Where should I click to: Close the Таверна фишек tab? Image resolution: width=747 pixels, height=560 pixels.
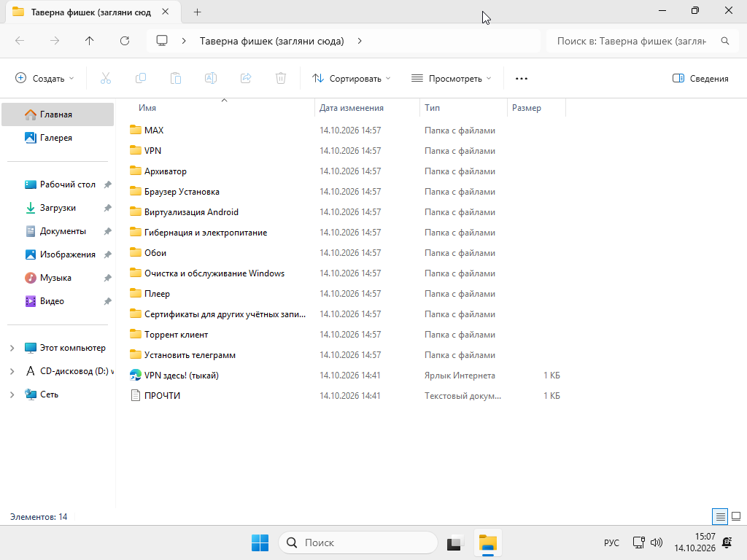(166, 12)
